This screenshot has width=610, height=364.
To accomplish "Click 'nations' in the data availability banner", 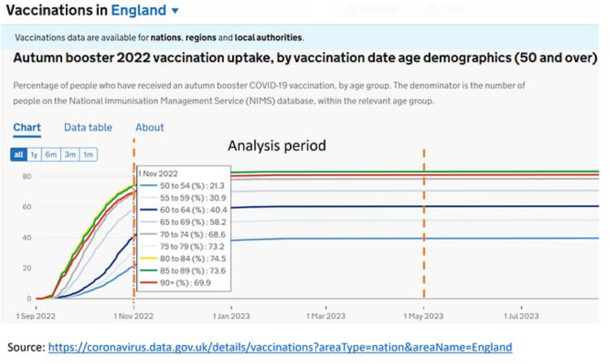I will pos(166,38).
